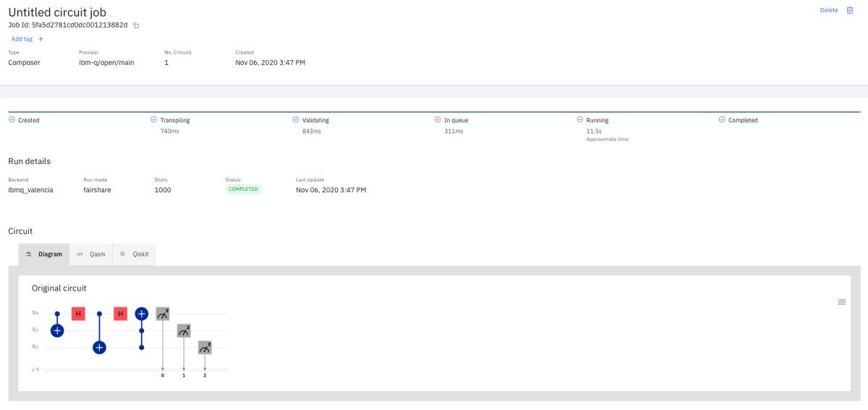The width and height of the screenshot is (868, 410).
Task: Click the ibm-q/open/main provider value
Action: click(106, 63)
